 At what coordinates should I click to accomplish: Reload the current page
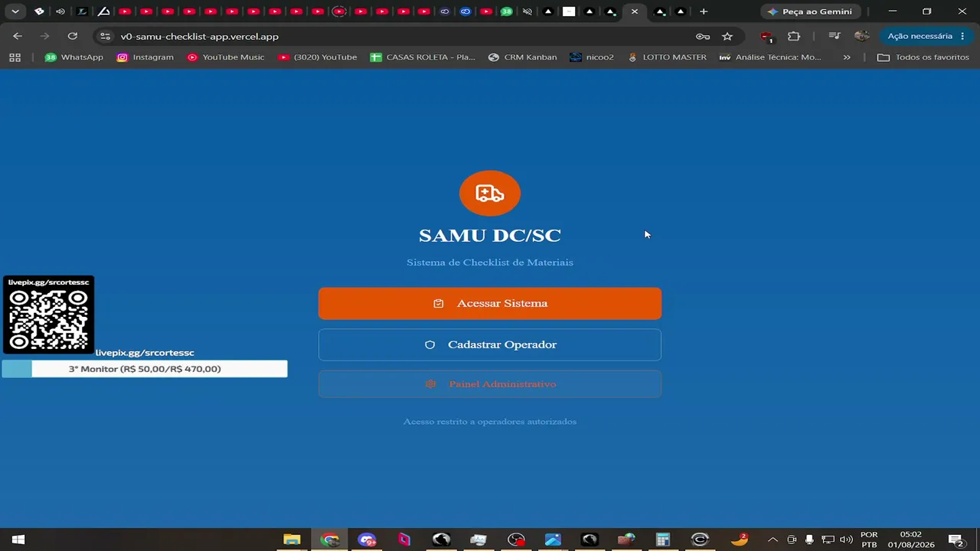coord(73,36)
